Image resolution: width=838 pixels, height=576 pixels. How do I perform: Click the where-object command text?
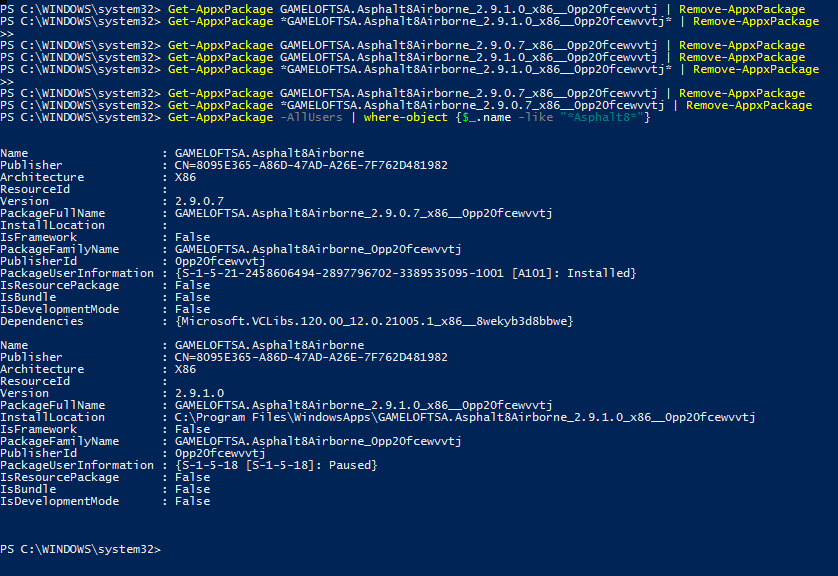click(406, 118)
